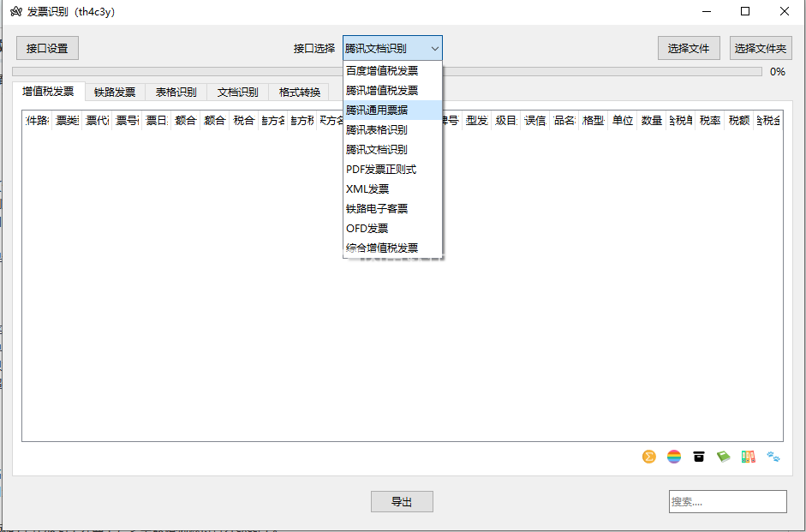Screen dimensions: 806x532
Task: Click the rainbow striped circle icon
Action: coord(674,457)
